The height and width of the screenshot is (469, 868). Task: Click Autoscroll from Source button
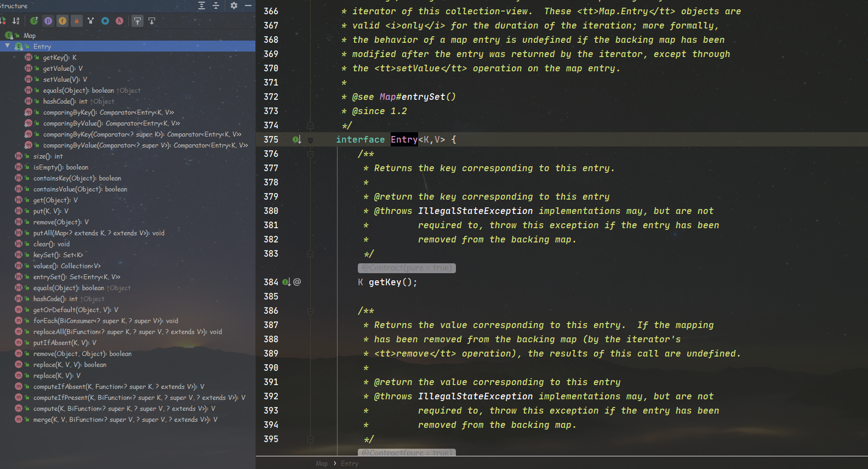[152, 21]
